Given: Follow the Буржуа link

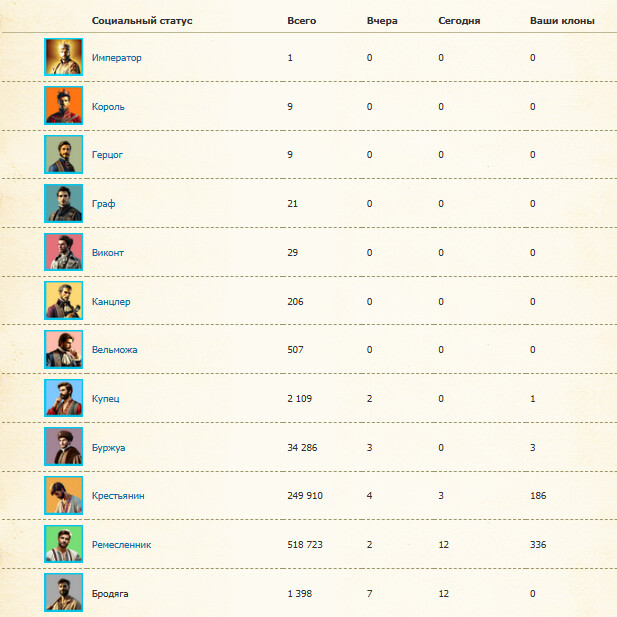Looking at the screenshot, I should tap(109, 447).
